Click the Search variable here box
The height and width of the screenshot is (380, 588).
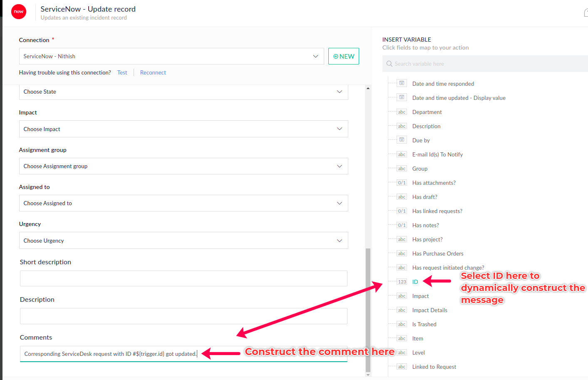[x=485, y=64]
